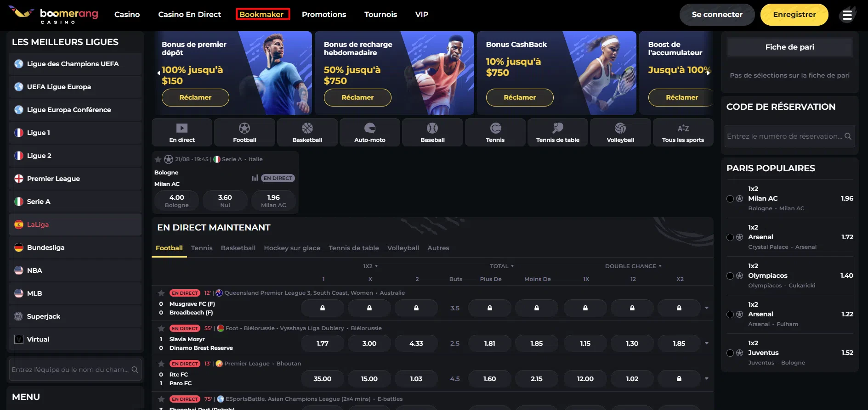Open the Promotions menu item
Viewport: 868px width, 410px height.
pos(324,15)
